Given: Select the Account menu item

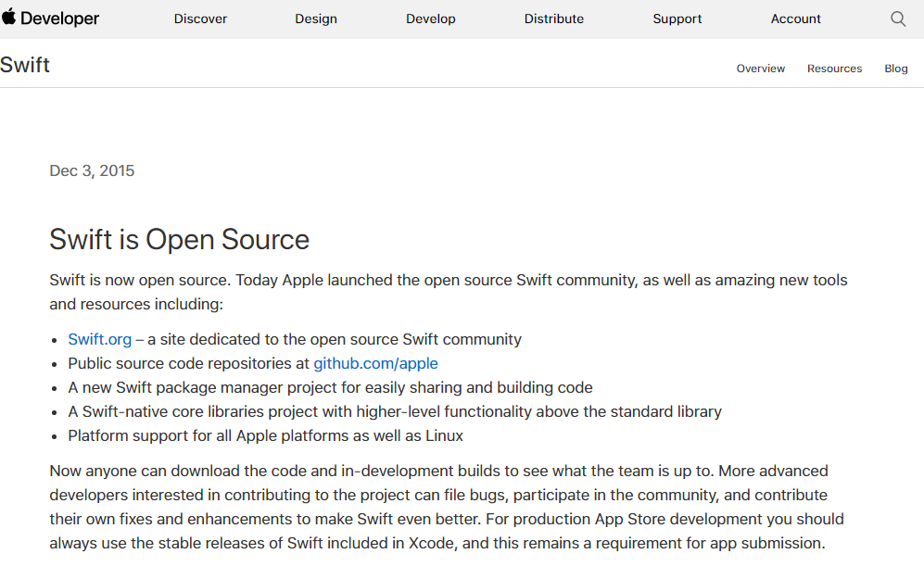Looking at the screenshot, I should coord(795,19).
